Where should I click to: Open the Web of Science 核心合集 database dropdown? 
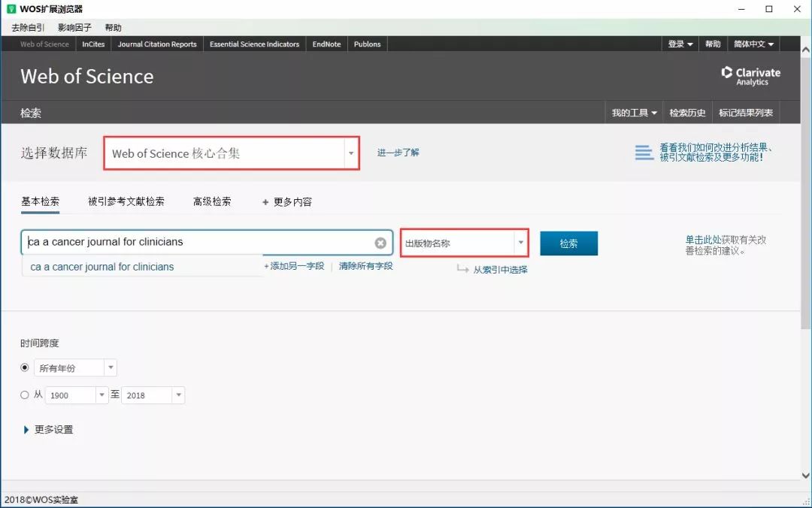350,153
